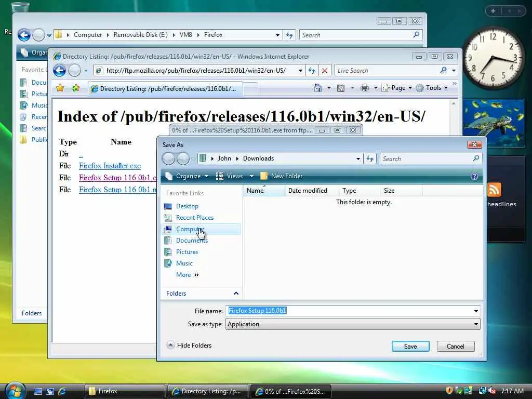
Task: Click the Live Search magnifier icon
Action: [x=443, y=70]
